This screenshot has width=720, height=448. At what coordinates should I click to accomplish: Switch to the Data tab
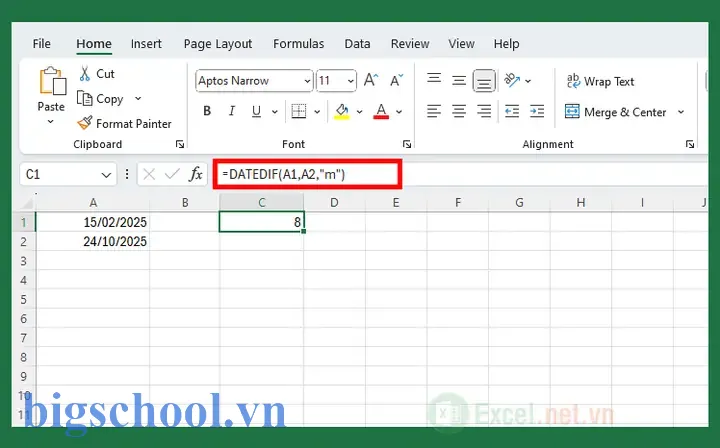(357, 44)
